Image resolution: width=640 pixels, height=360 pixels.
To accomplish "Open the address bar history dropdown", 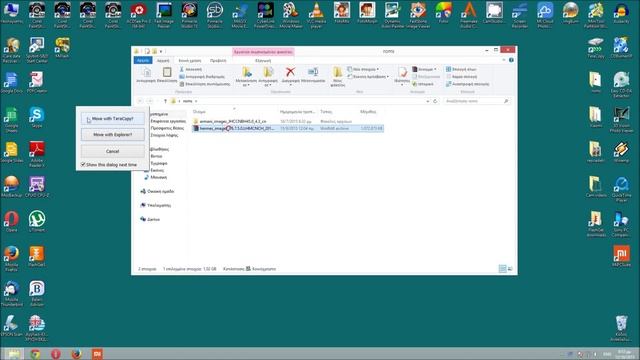I will tap(428, 101).
